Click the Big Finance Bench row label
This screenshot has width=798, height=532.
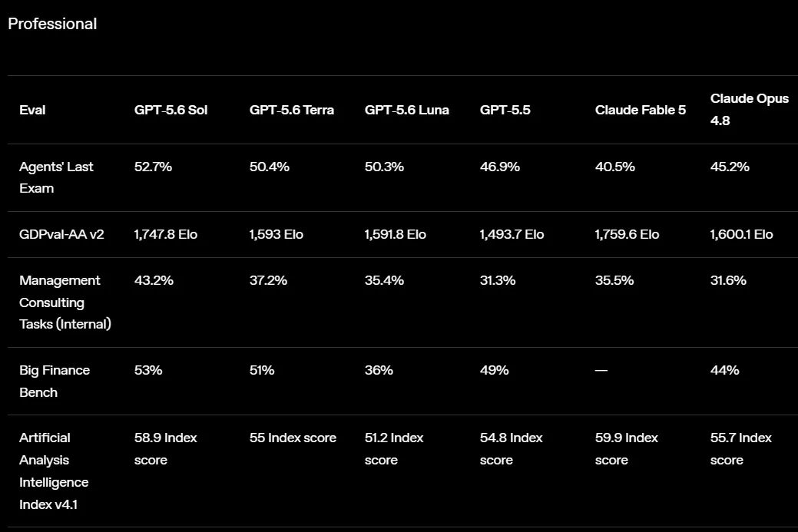pos(55,382)
